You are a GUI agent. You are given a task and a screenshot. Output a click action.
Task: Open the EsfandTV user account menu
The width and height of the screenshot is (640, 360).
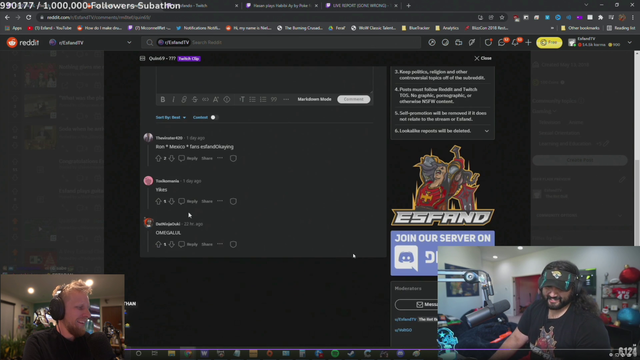[x=600, y=42]
